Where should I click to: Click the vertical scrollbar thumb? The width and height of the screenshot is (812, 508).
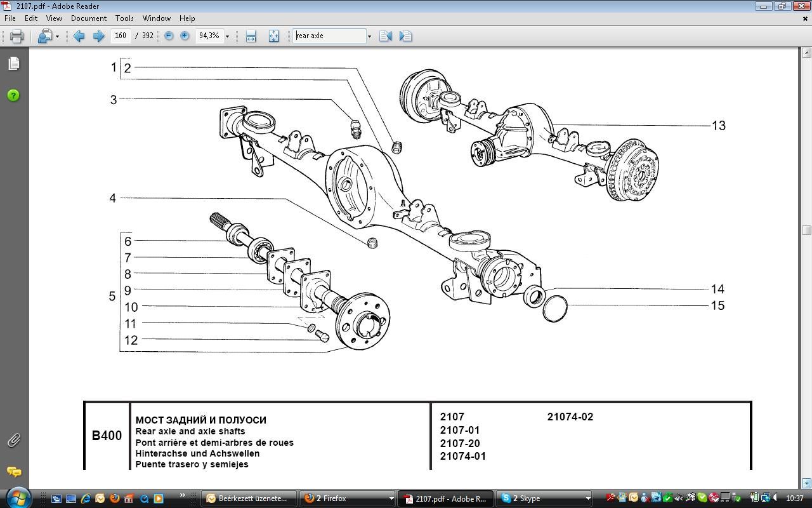(806, 230)
